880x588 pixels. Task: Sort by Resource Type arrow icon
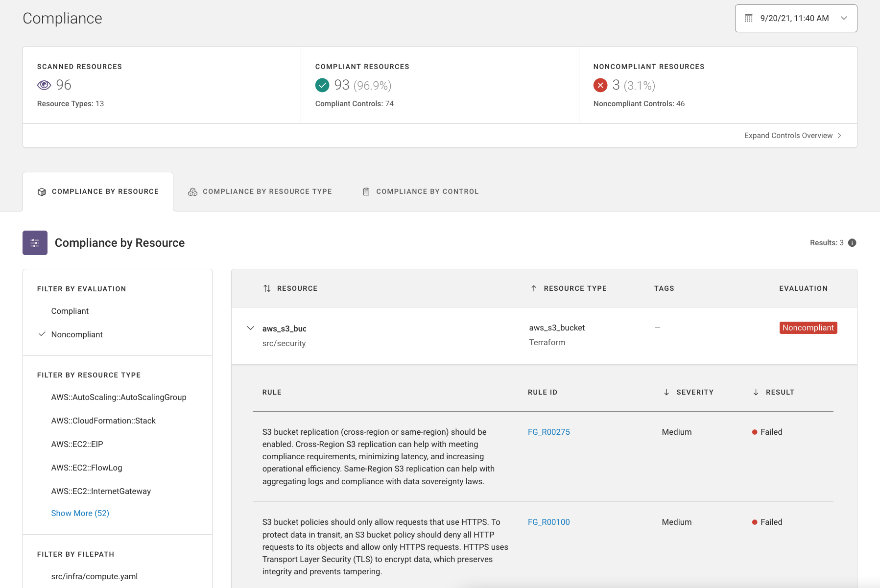(x=534, y=288)
